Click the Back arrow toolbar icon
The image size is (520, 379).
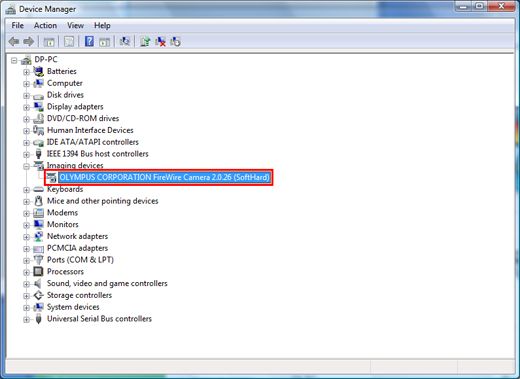coord(14,42)
